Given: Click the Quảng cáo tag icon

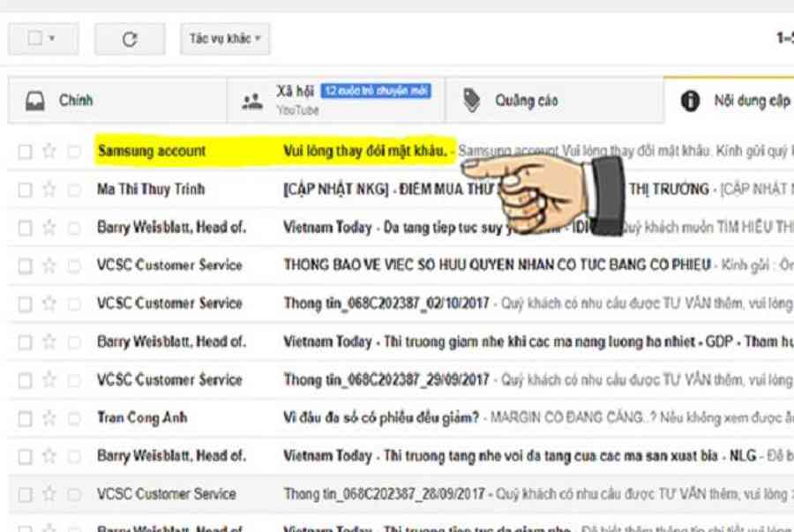Looking at the screenshot, I should (x=472, y=101).
